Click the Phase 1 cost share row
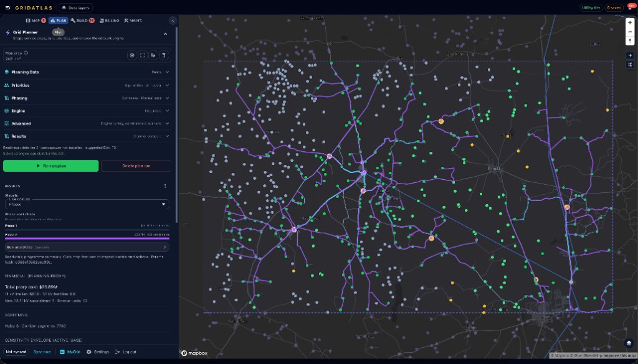Image resolution: width=638 pixels, height=364 pixels. click(87, 226)
